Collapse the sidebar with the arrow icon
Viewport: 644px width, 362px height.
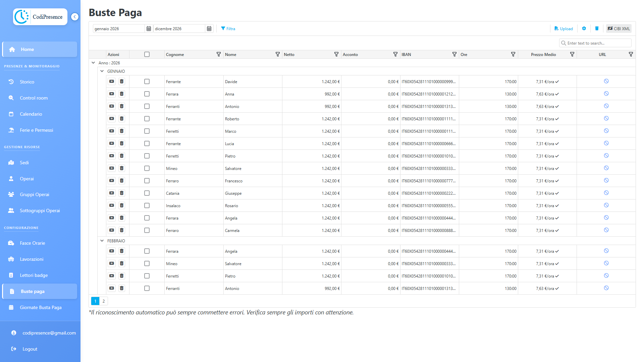75,17
